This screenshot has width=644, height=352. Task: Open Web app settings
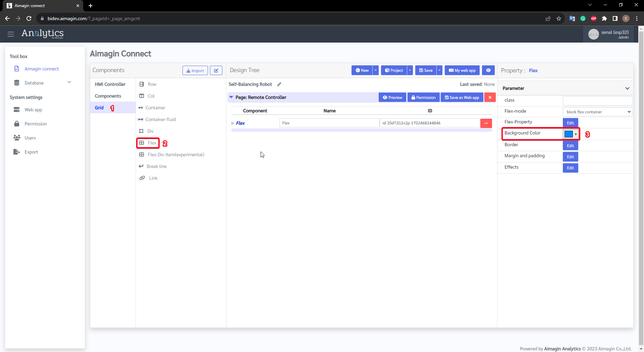pos(33,110)
